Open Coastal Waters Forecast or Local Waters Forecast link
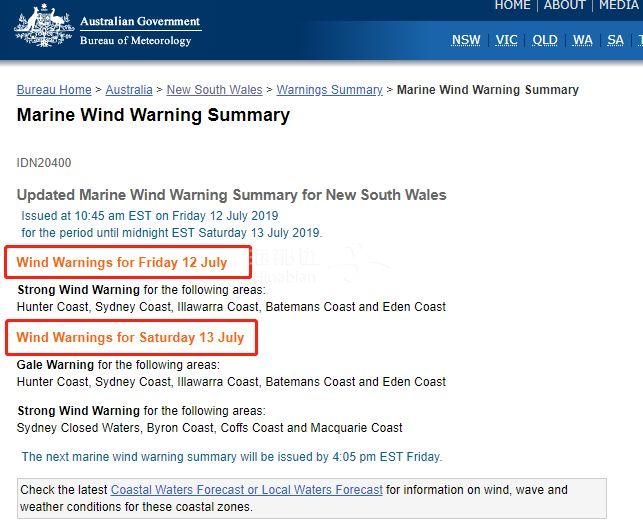The height and width of the screenshot is (527, 643). point(246,490)
